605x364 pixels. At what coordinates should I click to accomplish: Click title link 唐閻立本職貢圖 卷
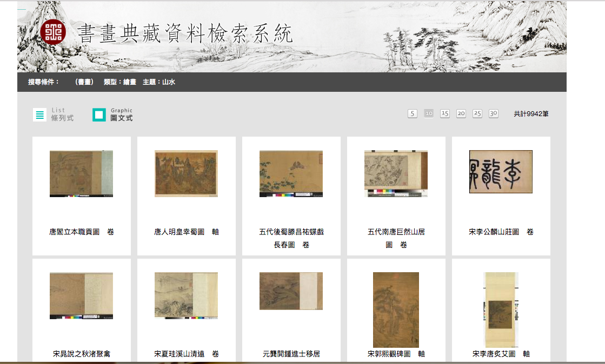[82, 232]
